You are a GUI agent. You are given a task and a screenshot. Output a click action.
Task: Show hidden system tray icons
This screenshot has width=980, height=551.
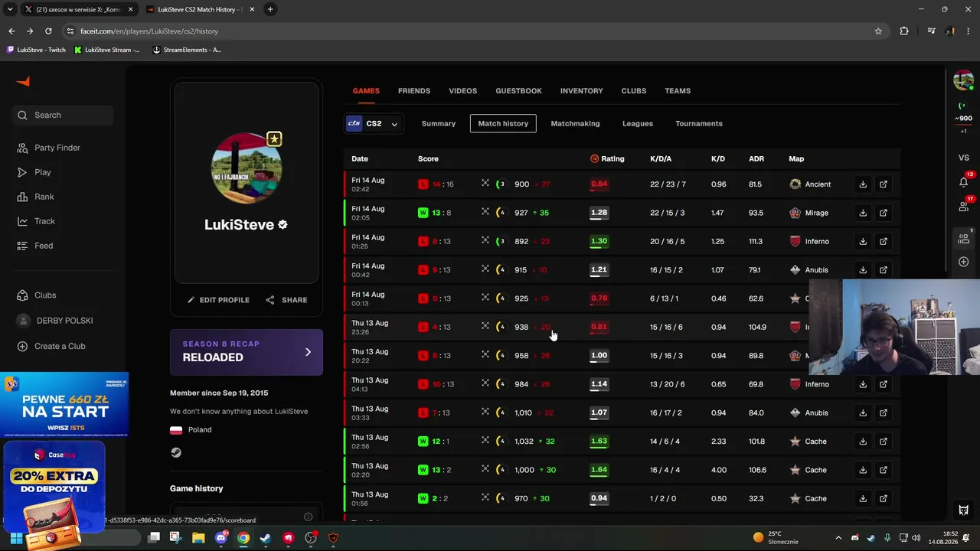[838, 538]
